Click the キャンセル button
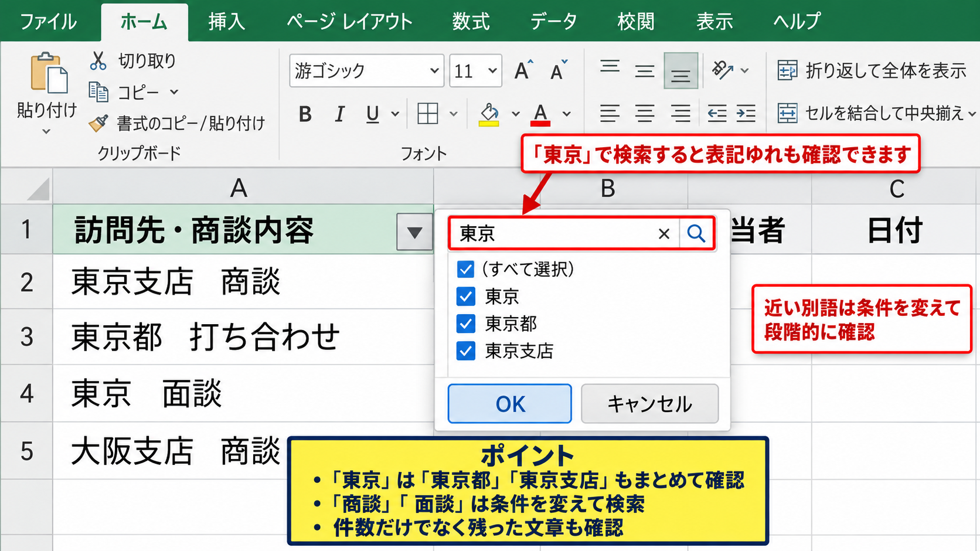Viewport: 980px width, 551px height. click(x=649, y=404)
